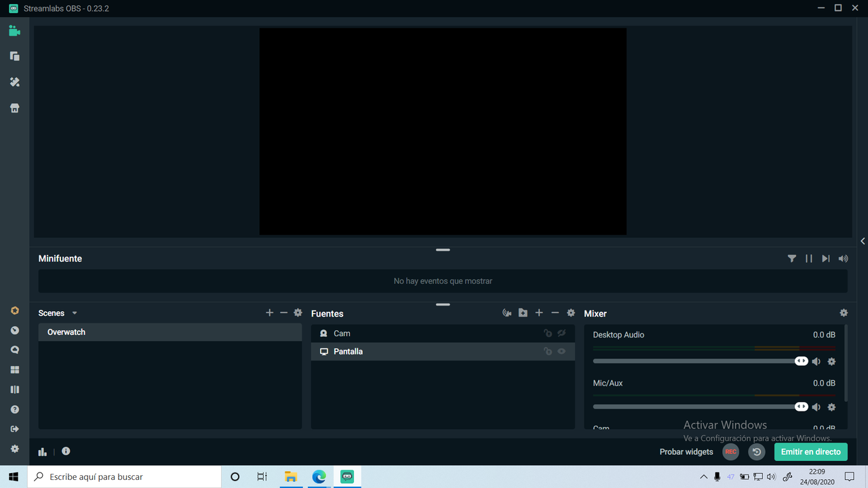The height and width of the screenshot is (488, 868).
Task: Toggle lock on Pantalla source
Action: (x=547, y=351)
